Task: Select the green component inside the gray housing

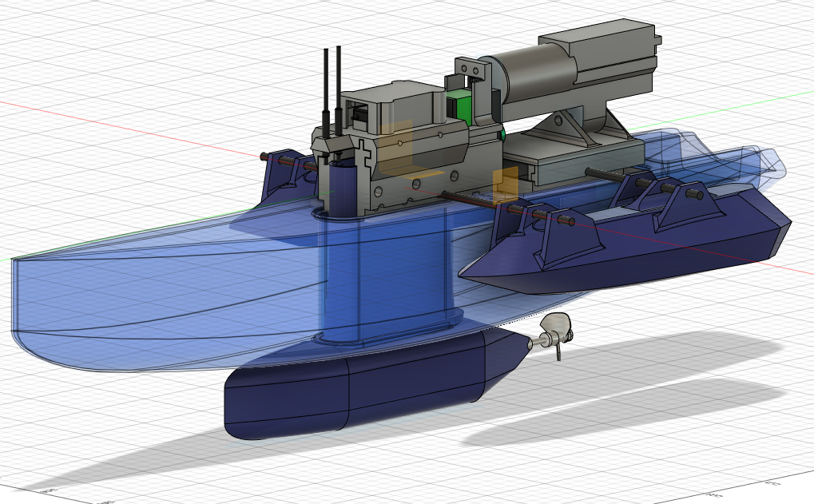Action: [459, 106]
